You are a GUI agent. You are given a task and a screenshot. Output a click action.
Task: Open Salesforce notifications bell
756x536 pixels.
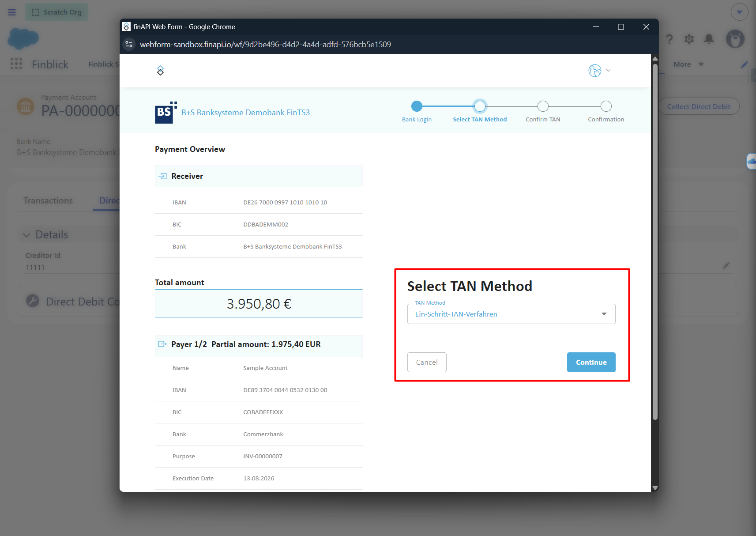coord(709,39)
